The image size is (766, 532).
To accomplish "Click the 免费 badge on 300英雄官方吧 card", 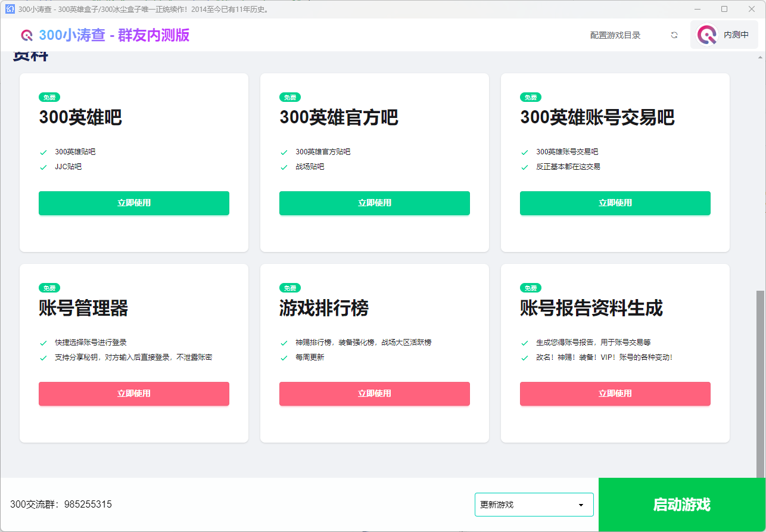I will (290, 97).
